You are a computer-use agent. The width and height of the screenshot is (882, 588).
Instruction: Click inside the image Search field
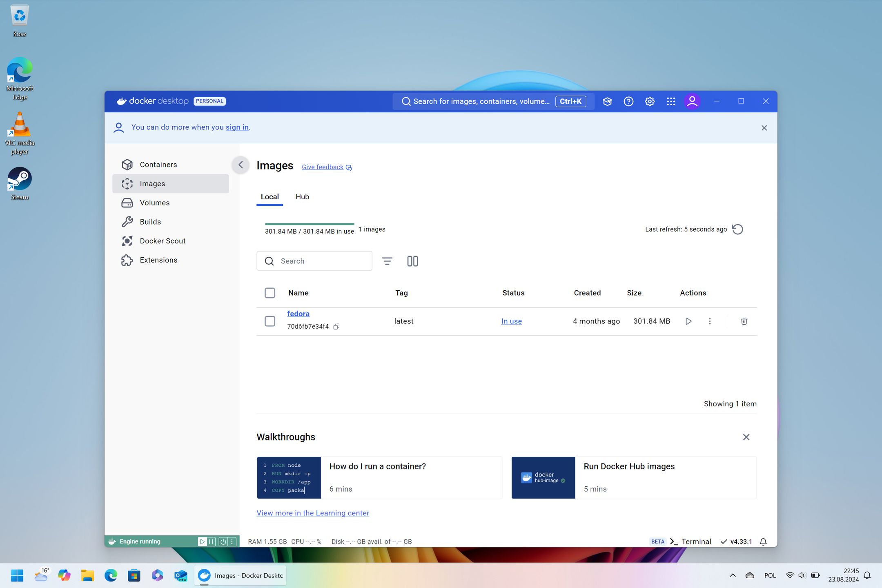click(318, 261)
